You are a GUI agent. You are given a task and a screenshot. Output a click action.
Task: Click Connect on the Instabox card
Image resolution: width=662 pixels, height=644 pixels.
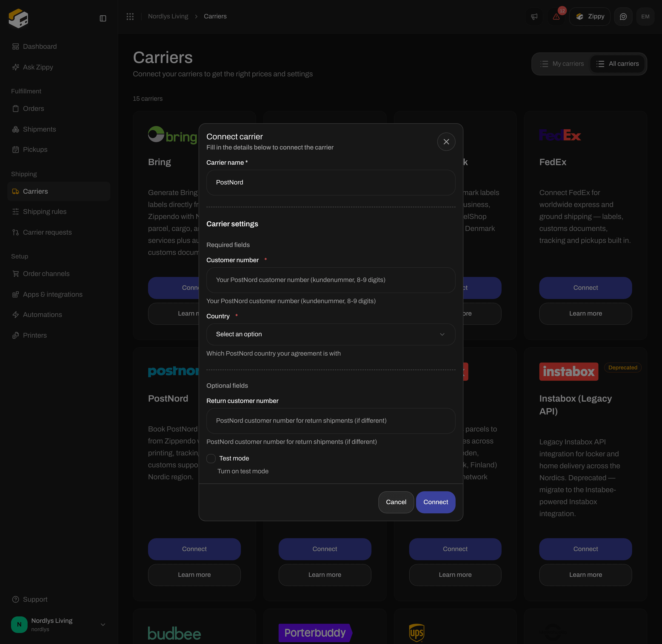point(585,549)
